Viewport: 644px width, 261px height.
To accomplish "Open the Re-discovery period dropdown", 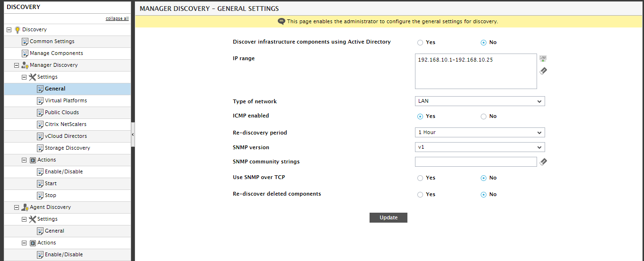I will tap(480, 133).
